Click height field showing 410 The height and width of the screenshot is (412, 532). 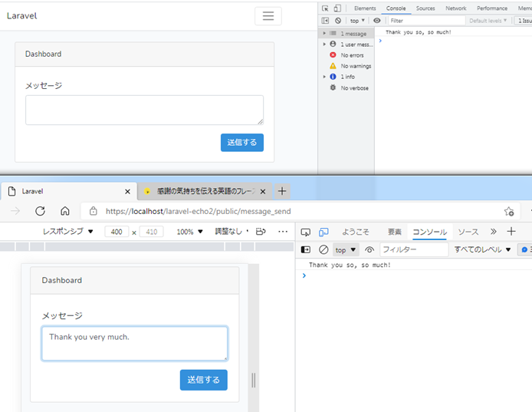pyautogui.click(x=151, y=232)
